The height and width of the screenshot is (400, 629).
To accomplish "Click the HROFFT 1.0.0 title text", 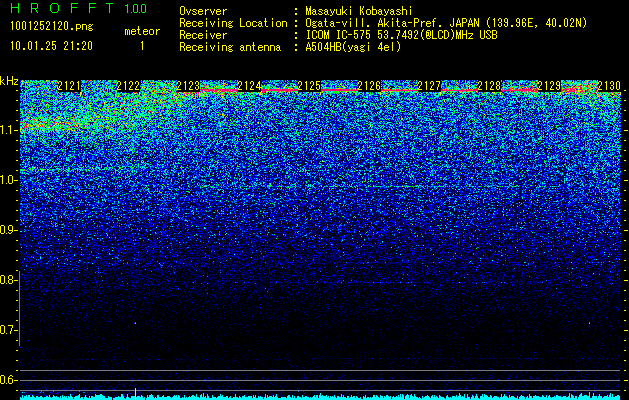I will point(78,8).
